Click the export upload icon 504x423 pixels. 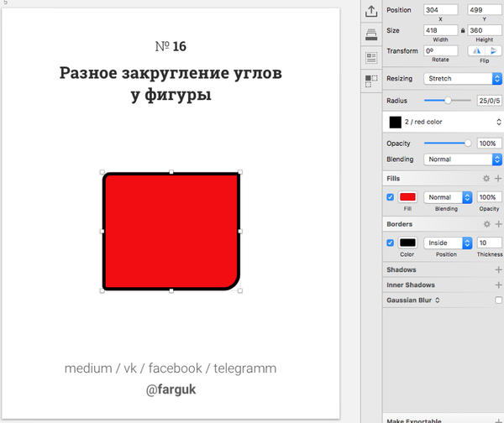click(371, 11)
